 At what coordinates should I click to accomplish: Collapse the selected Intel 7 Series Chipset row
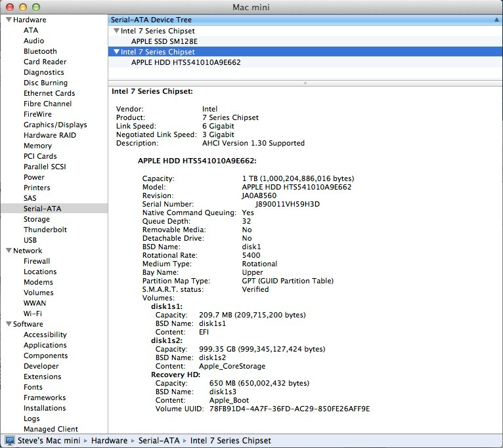[x=116, y=52]
